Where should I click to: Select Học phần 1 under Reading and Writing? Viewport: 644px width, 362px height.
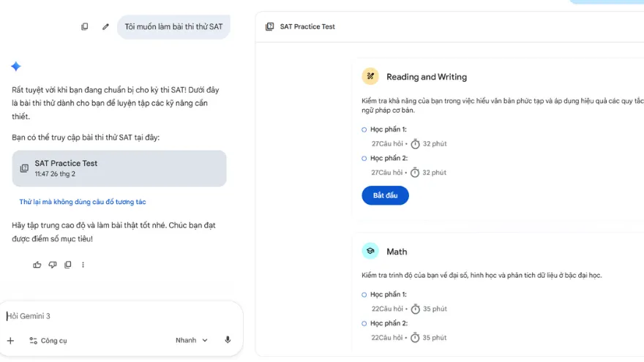click(x=388, y=129)
